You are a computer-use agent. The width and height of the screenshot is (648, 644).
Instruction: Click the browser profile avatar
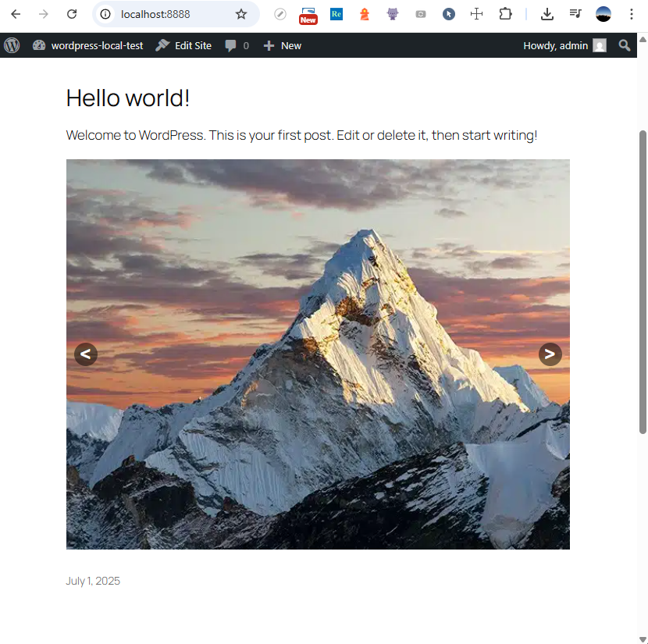coord(603,14)
